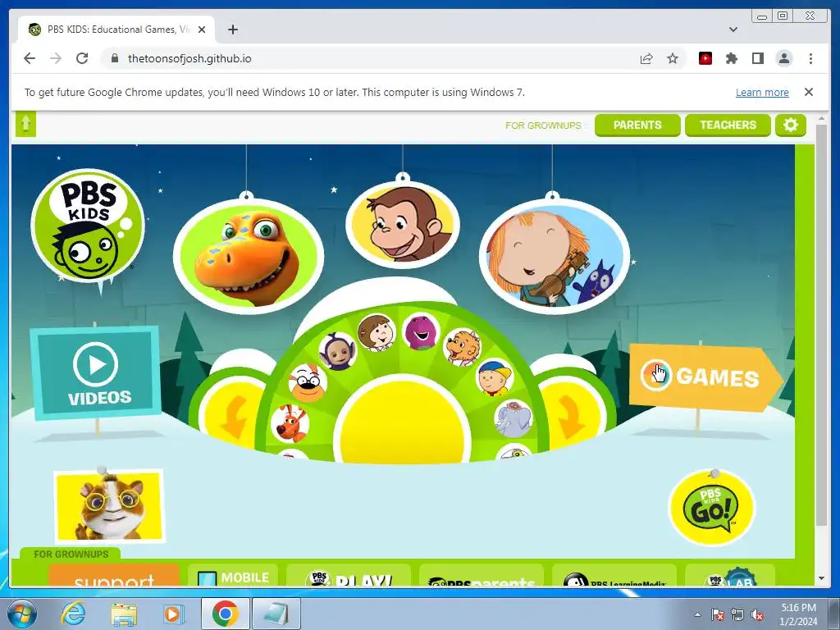Select the red kangaroo wheel icon
This screenshot has width=840, height=630.
[x=290, y=422]
